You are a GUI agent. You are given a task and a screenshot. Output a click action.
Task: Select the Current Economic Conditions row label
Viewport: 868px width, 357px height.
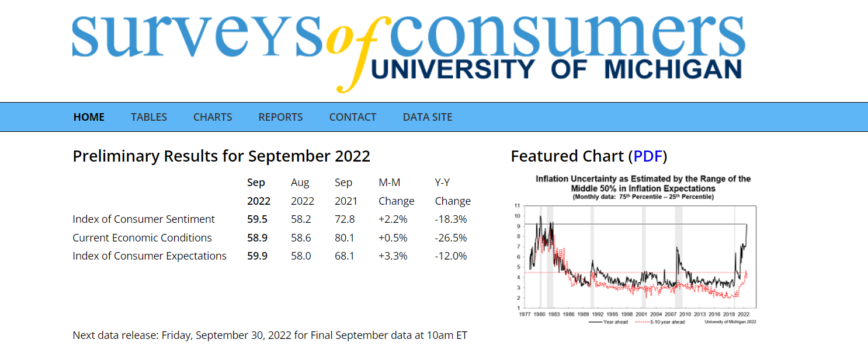142,238
